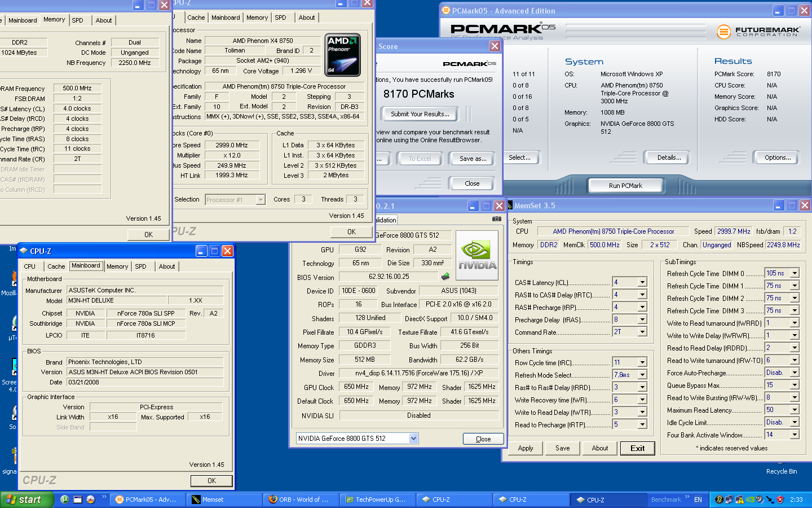Click Run PCMark button

click(x=625, y=186)
